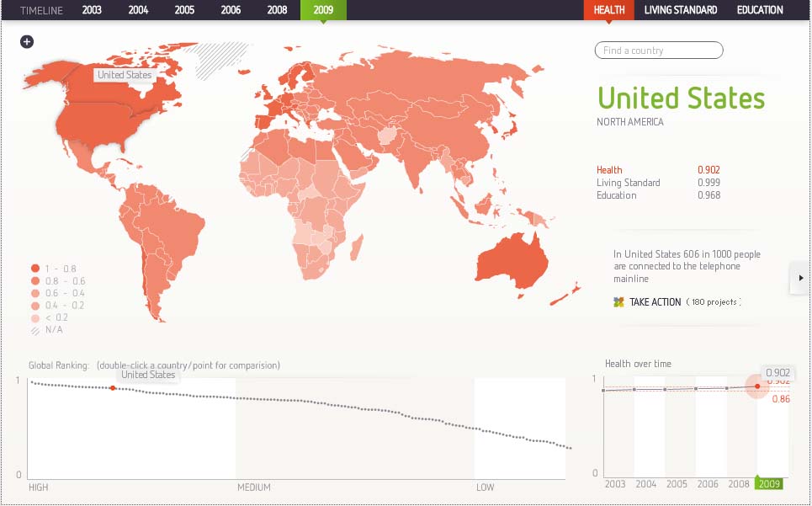
Task: Click the active 2009 timeline tab
Action: tap(323, 10)
